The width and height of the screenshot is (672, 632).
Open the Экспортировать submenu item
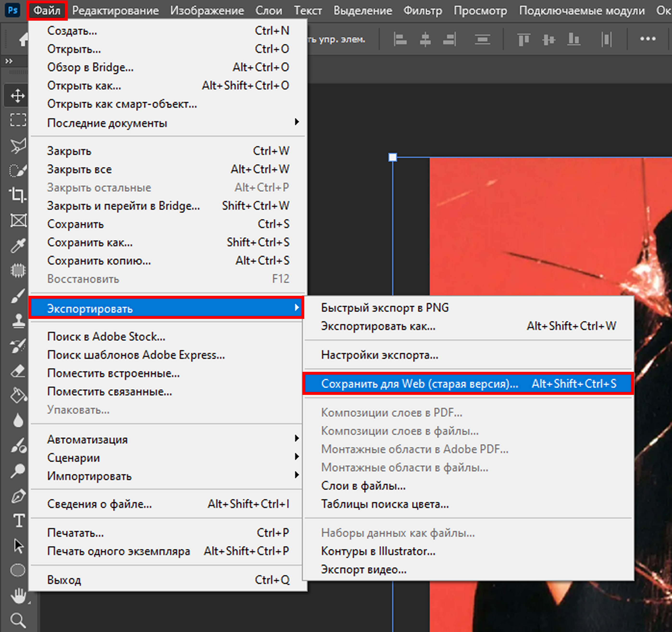(x=166, y=308)
